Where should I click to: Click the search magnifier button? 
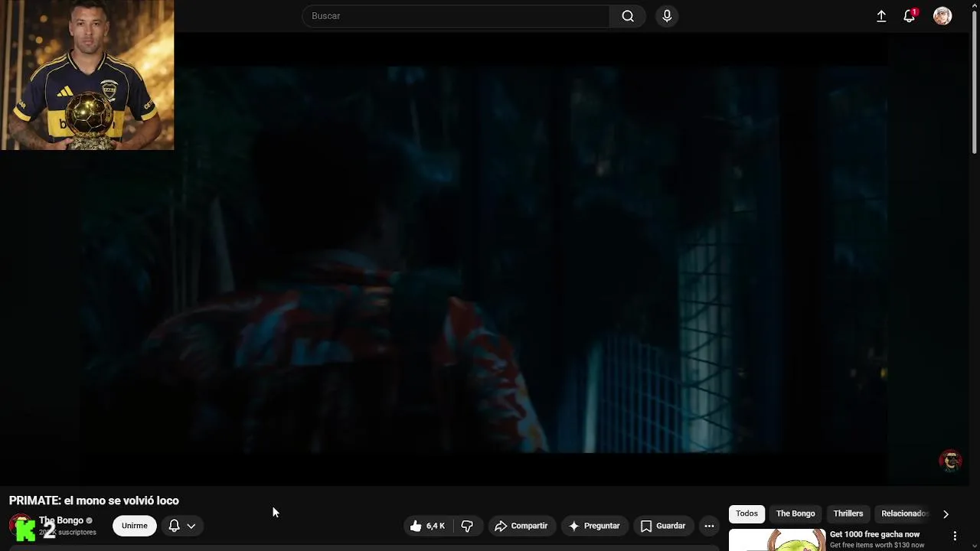tap(628, 16)
